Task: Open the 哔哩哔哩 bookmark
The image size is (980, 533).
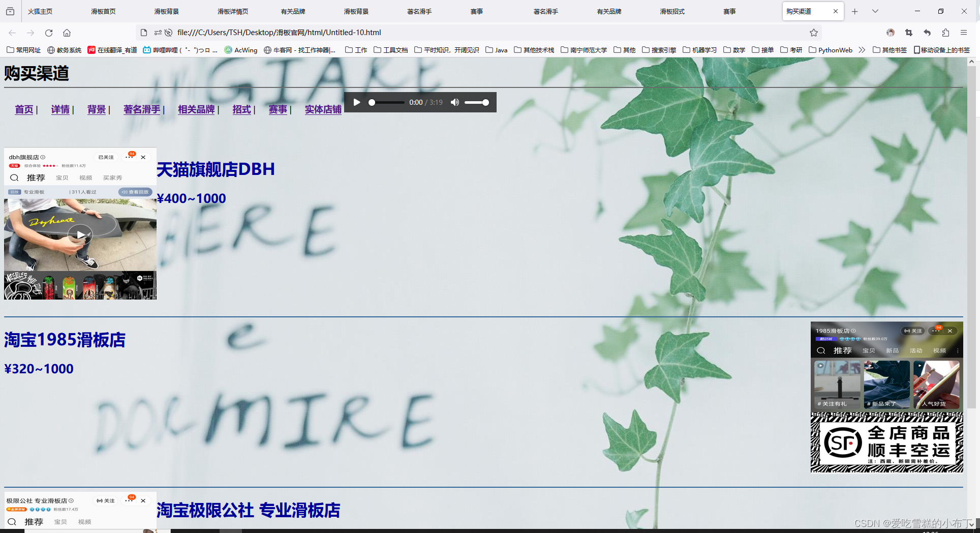Action: pos(180,50)
